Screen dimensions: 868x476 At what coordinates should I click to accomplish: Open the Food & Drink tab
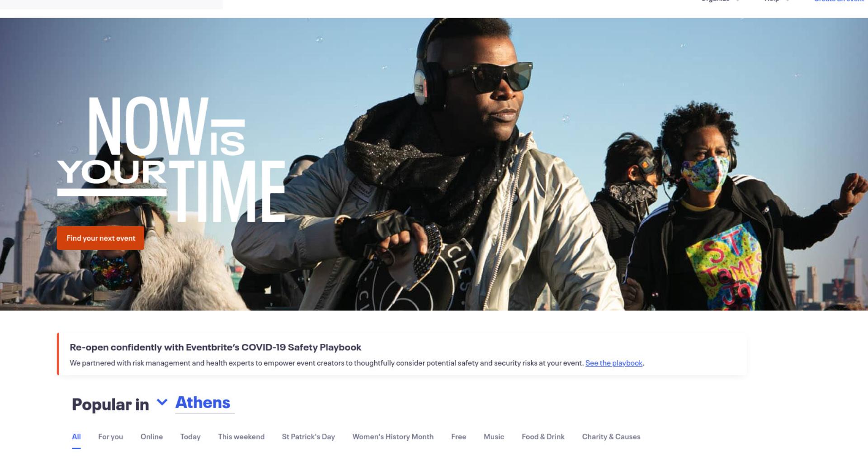pos(543,437)
